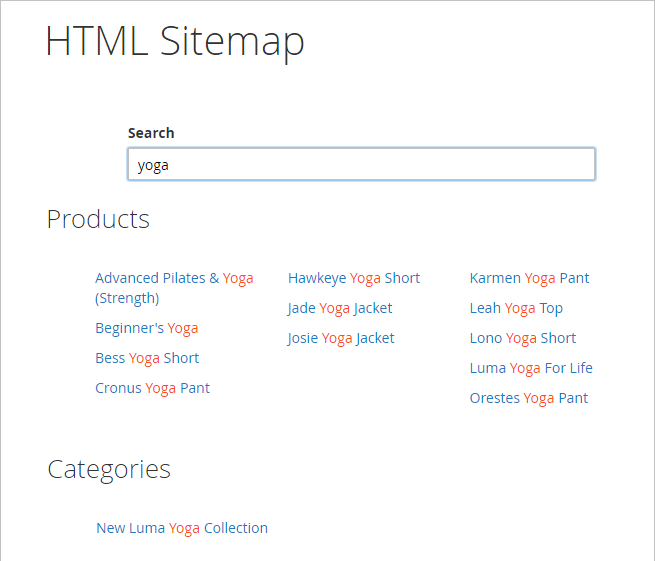Click the Lono Yoga Short link

(x=522, y=338)
